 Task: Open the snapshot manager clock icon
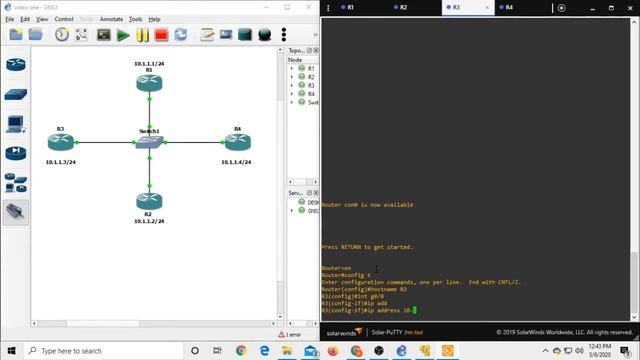62,35
